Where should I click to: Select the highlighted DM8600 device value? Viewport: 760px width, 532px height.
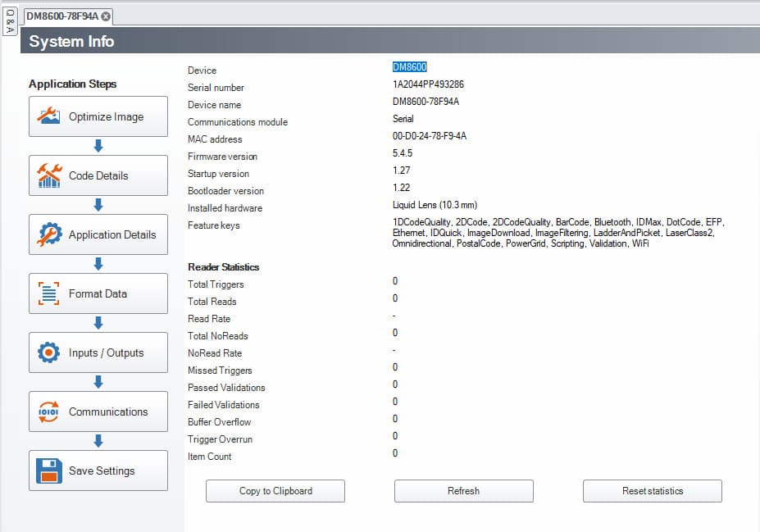point(409,67)
